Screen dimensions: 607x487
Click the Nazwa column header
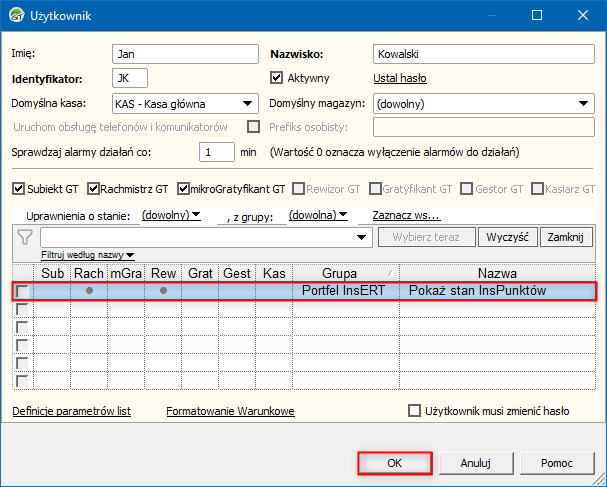(x=496, y=273)
